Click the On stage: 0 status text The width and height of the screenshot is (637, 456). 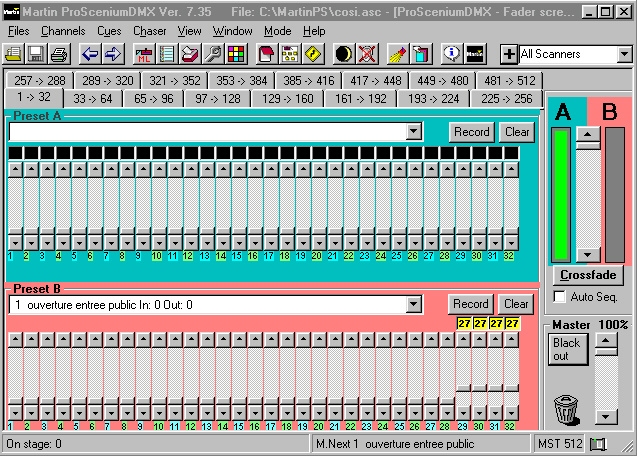[34, 444]
